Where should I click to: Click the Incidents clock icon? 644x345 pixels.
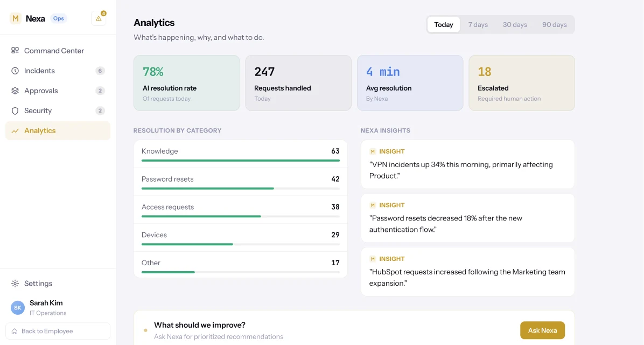pyautogui.click(x=15, y=71)
